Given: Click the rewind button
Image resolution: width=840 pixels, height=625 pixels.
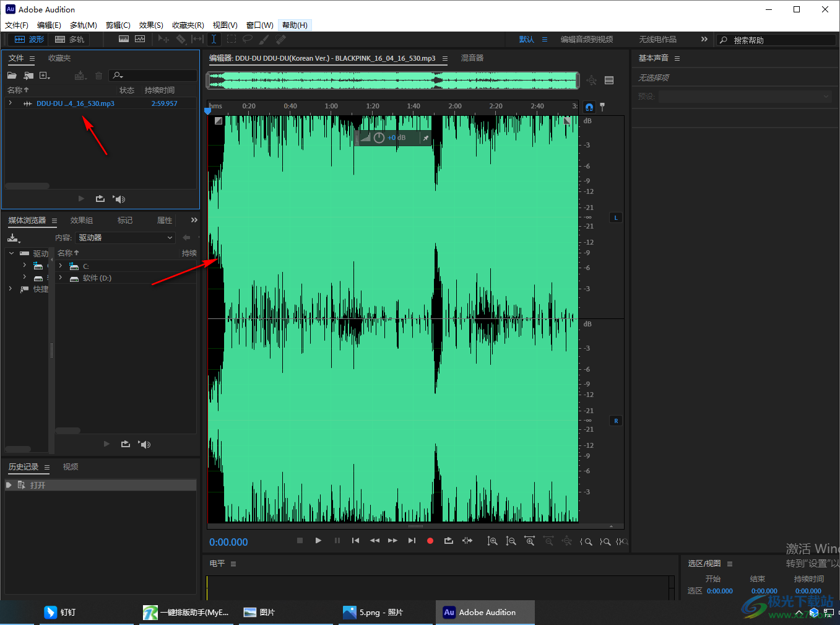Looking at the screenshot, I should tap(375, 541).
